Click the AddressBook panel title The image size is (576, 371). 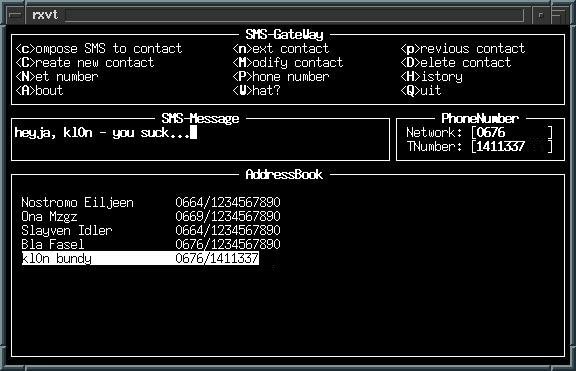[x=284, y=174]
